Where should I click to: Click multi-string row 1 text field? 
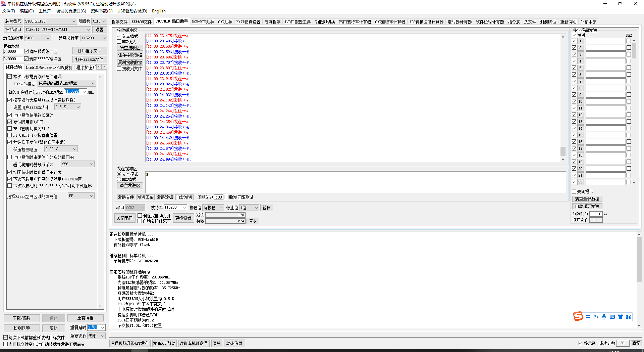pos(606,41)
